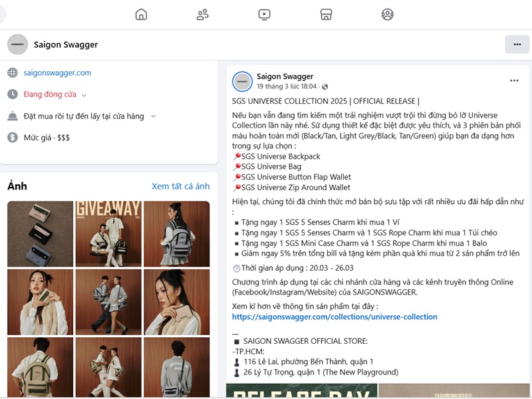Screen dimensions: 532x399
Task: Open the post's three-dot options menu
Action: pos(514,80)
